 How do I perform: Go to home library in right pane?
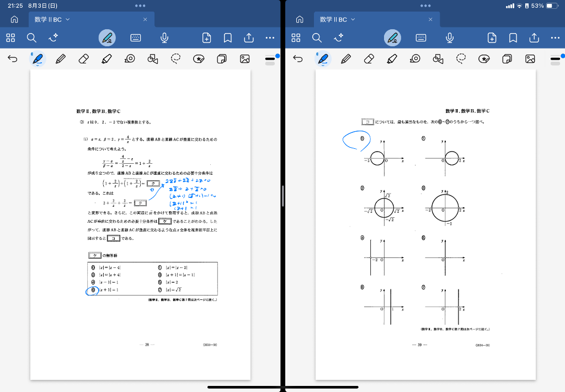coord(300,19)
